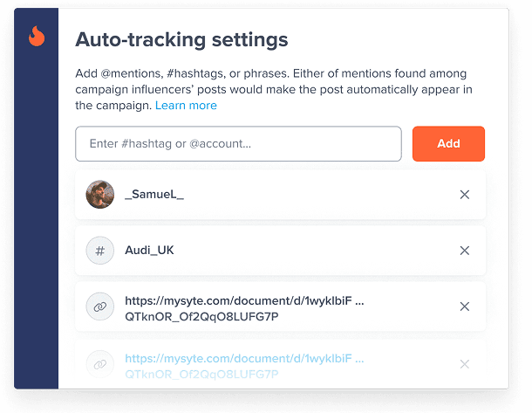The height and width of the screenshot is (413, 532).
Task: Open the Learn more link
Action: coord(186,106)
